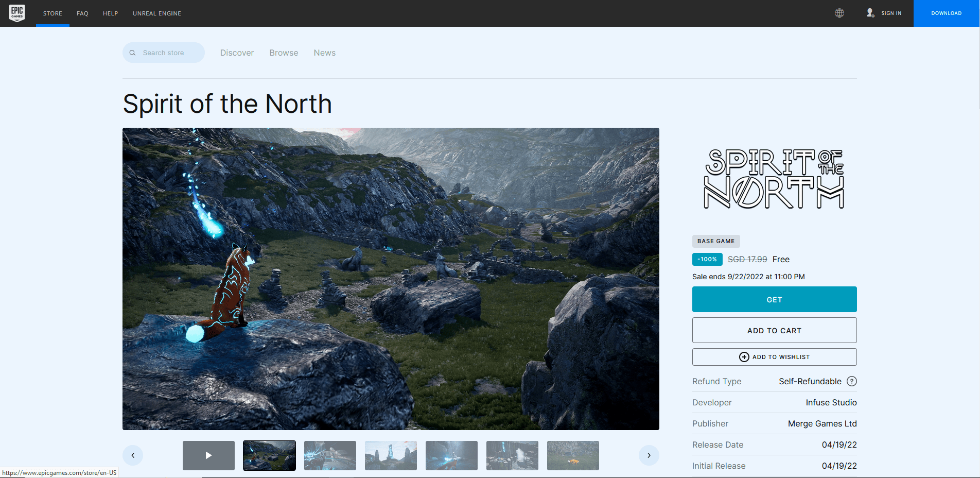Screen dimensions: 980x478
Task: Select the green meadow fox thumbnail
Action: pyautogui.click(x=573, y=455)
